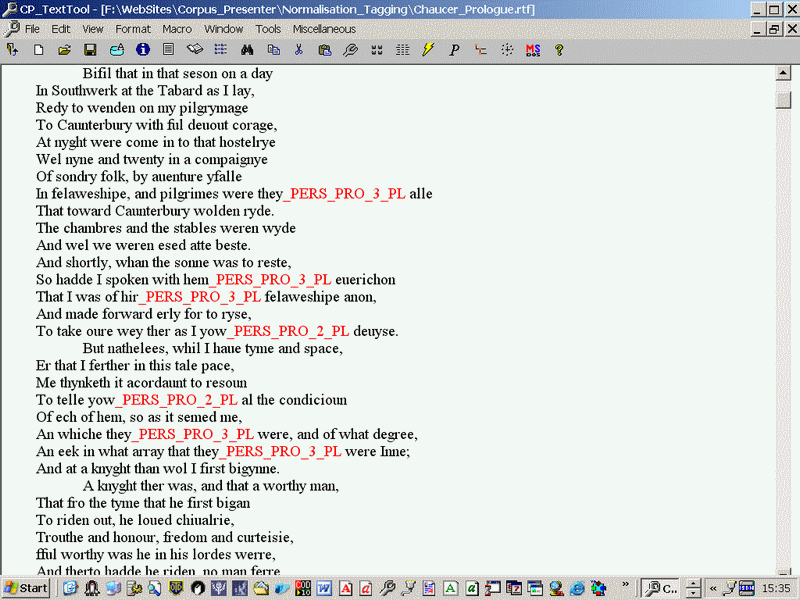Open the Format menu
Image resolution: width=800 pixels, height=600 pixels.
132,29
